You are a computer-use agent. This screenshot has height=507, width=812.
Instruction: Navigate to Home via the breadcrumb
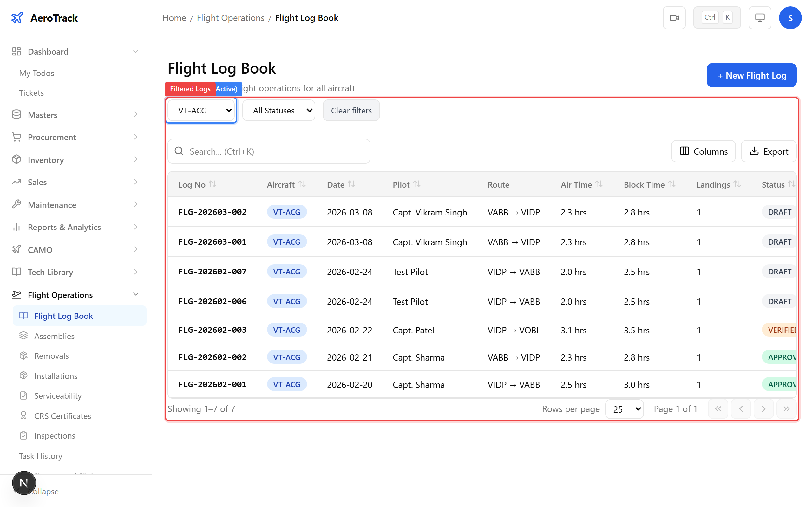(x=174, y=18)
